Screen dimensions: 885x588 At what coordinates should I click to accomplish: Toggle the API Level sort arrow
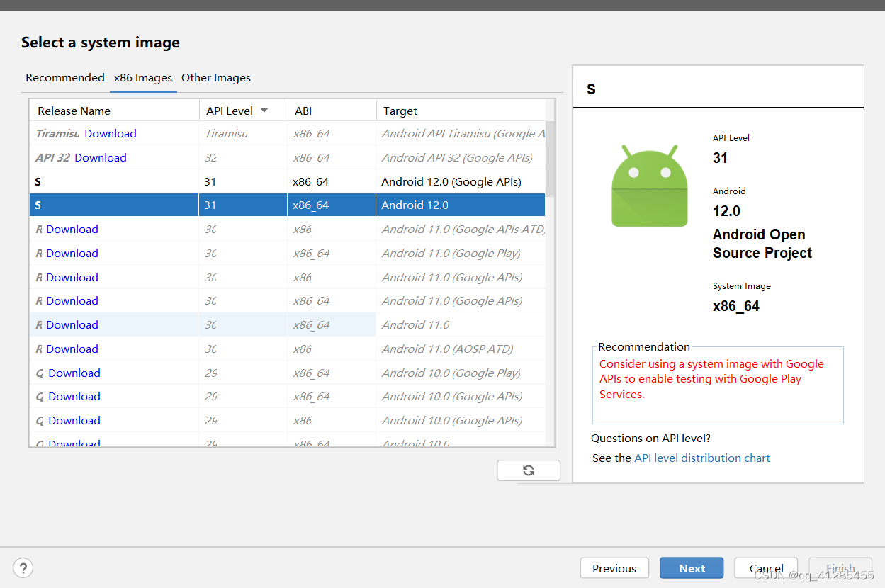pyautogui.click(x=264, y=111)
